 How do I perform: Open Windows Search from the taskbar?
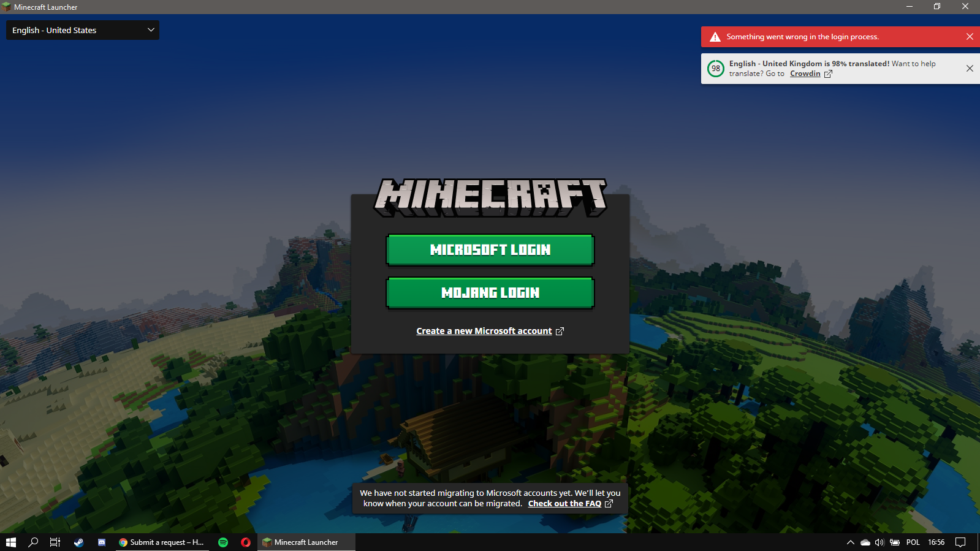click(33, 542)
